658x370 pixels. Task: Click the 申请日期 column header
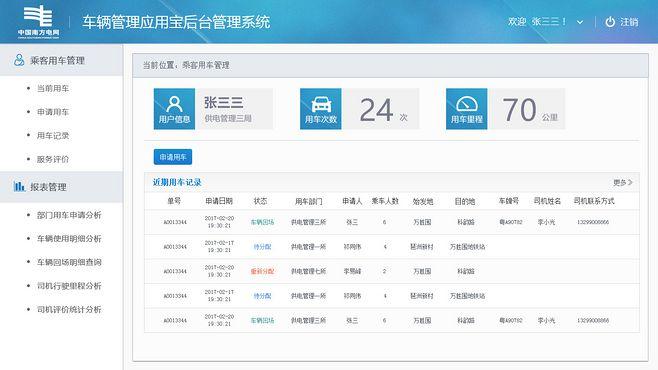pos(219,201)
